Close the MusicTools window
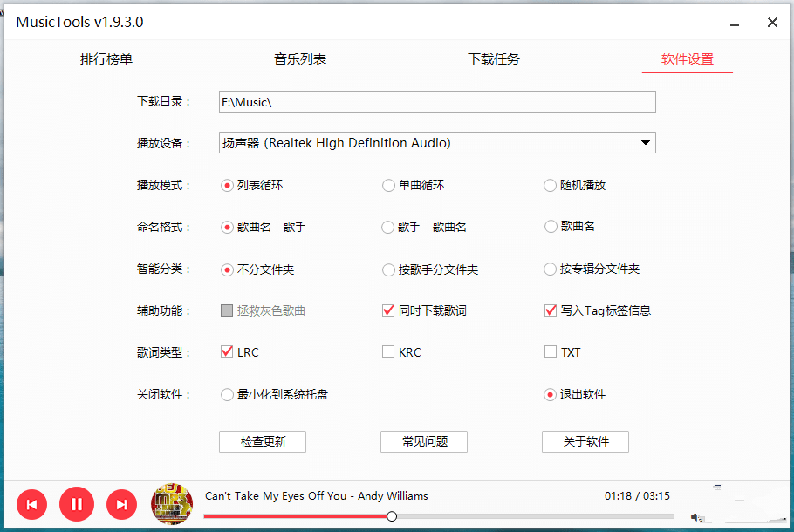 (x=772, y=23)
